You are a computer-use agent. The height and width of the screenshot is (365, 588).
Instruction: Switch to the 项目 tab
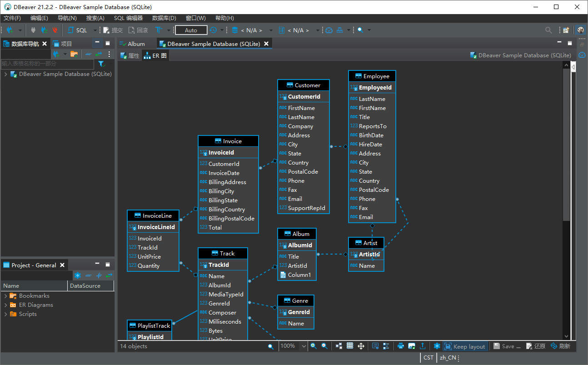coord(62,44)
